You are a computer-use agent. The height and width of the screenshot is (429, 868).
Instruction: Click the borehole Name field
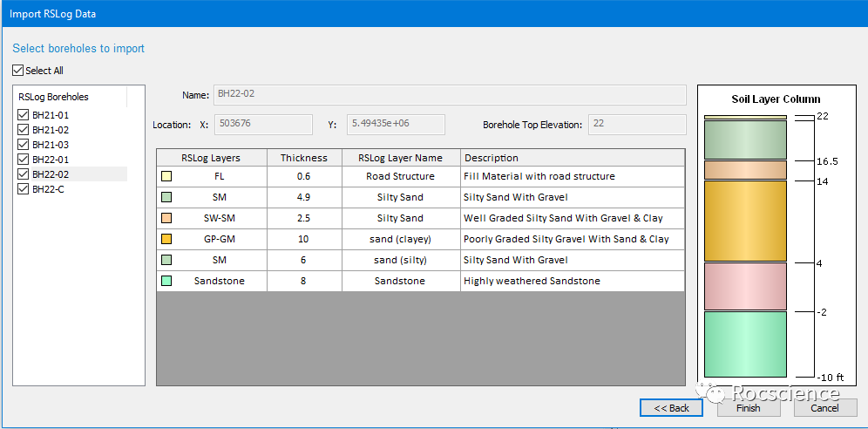click(449, 94)
